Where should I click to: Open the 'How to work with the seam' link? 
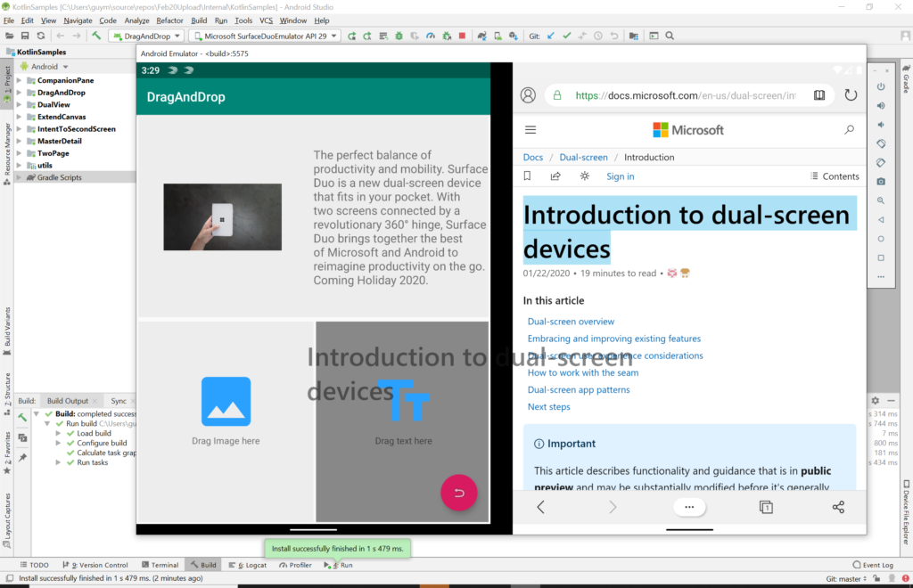[583, 373]
